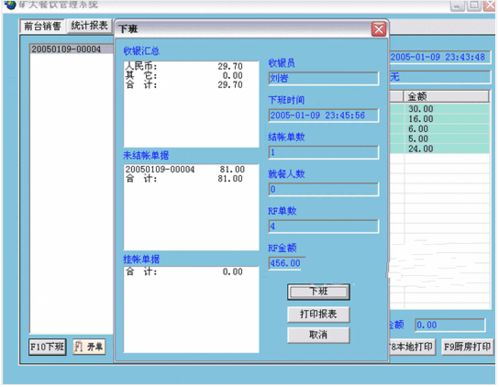Screen dimensions: 499x387
Task: Click the RF单数 field showing 4
Action: (x=323, y=226)
